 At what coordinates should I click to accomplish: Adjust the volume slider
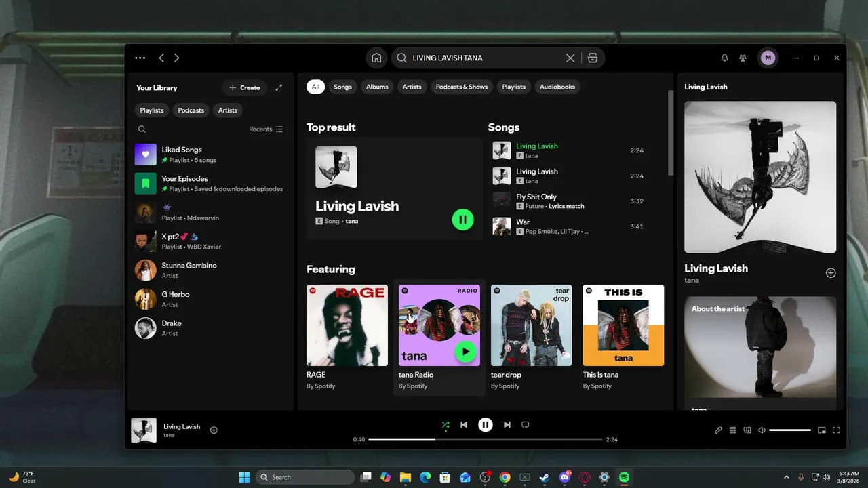[x=790, y=430]
